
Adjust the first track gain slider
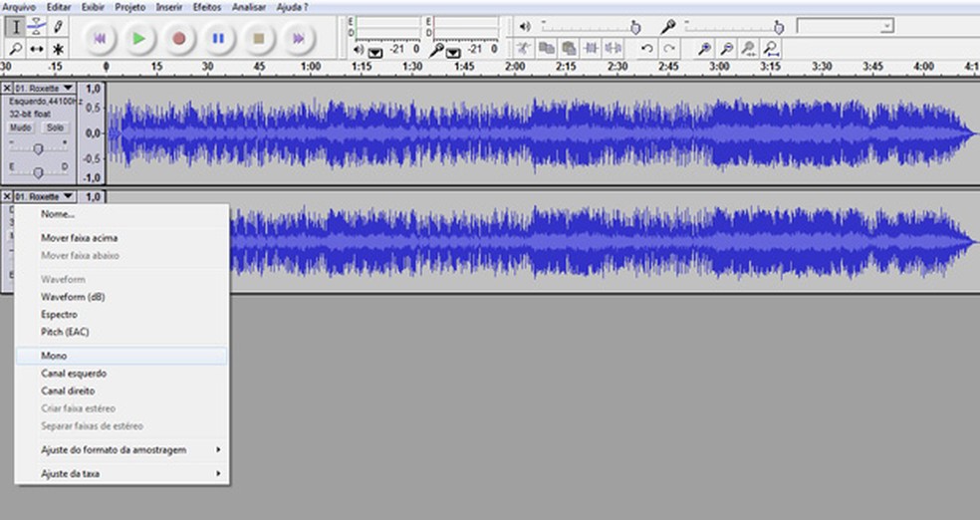coord(38,148)
